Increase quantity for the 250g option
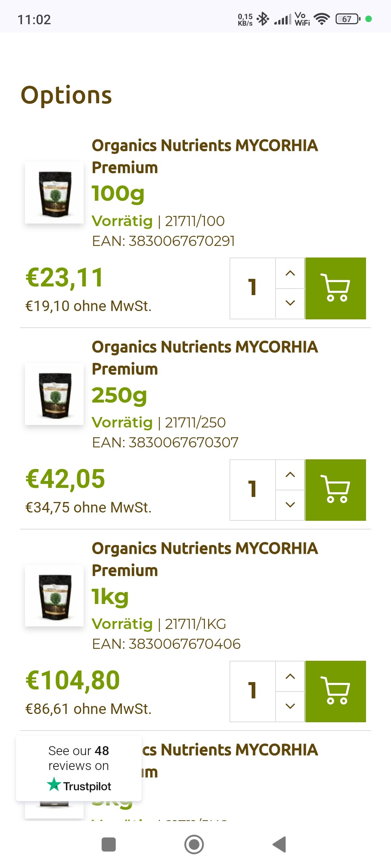The image size is (391, 868). point(290,475)
